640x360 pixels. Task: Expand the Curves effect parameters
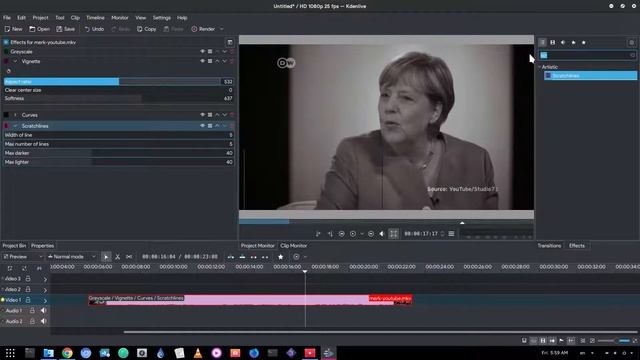pyautogui.click(x=15, y=115)
